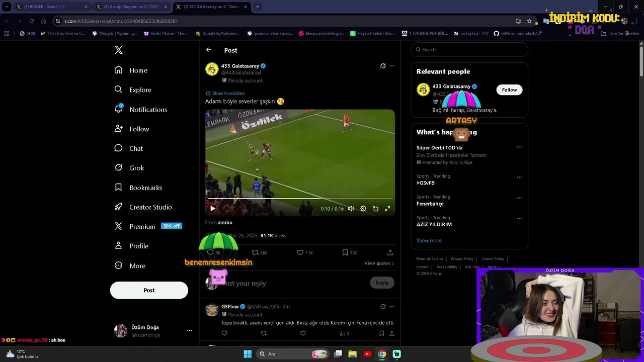The height and width of the screenshot is (362, 644).
Task: Open Profile in the sidebar
Action: tap(131, 246)
